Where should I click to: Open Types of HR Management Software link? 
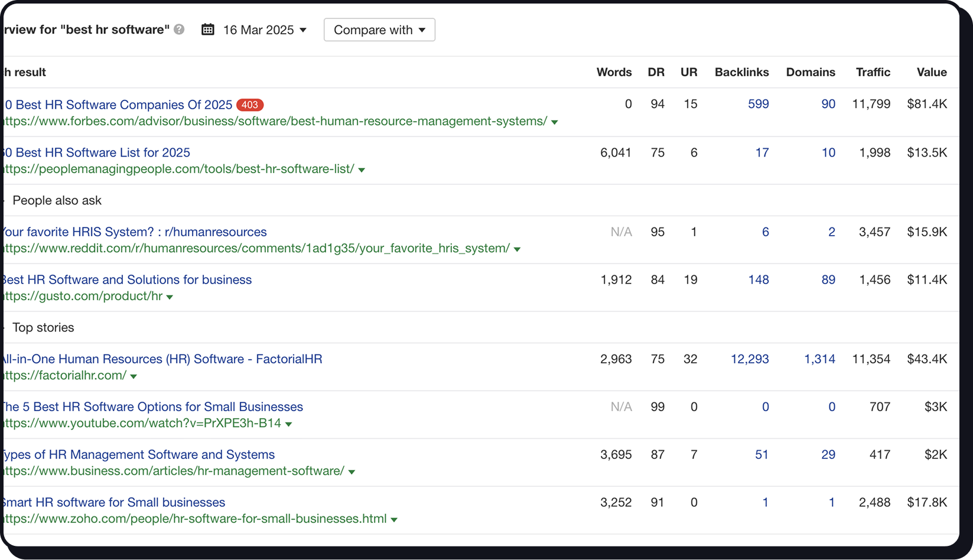tap(139, 455)
